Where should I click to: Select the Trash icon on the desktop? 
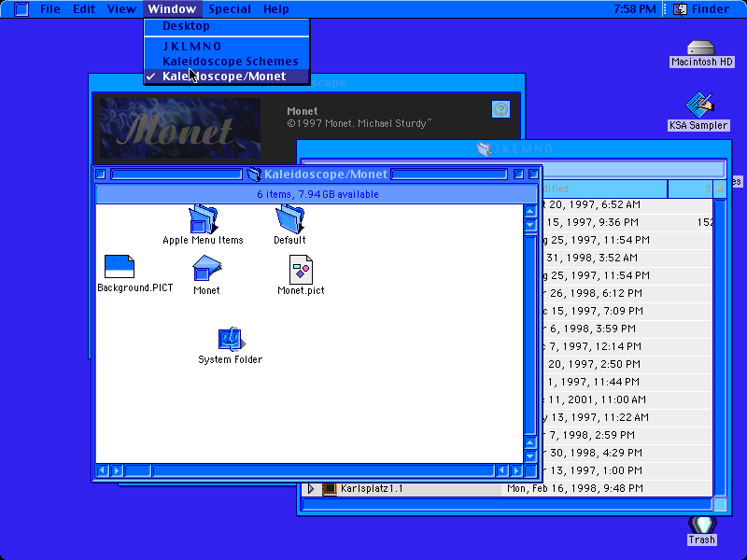tap(702, 525)
